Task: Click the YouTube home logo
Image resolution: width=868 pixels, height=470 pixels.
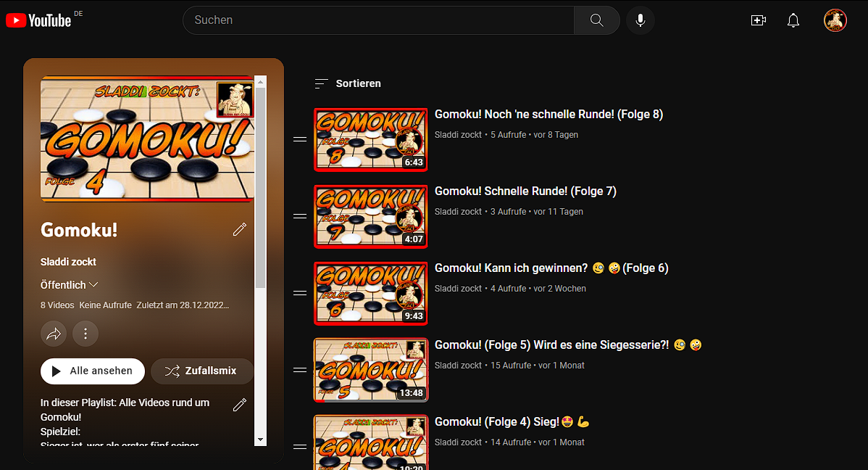Action: coord(38,20)
